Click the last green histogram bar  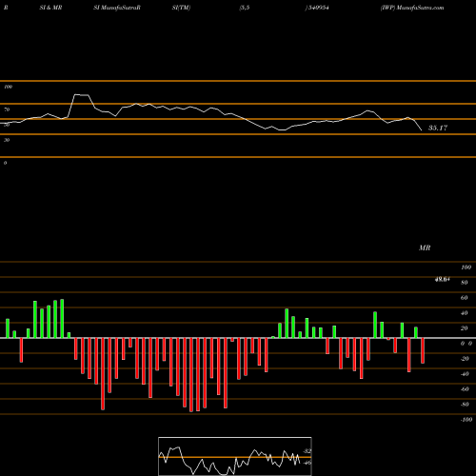coord(416,332)
